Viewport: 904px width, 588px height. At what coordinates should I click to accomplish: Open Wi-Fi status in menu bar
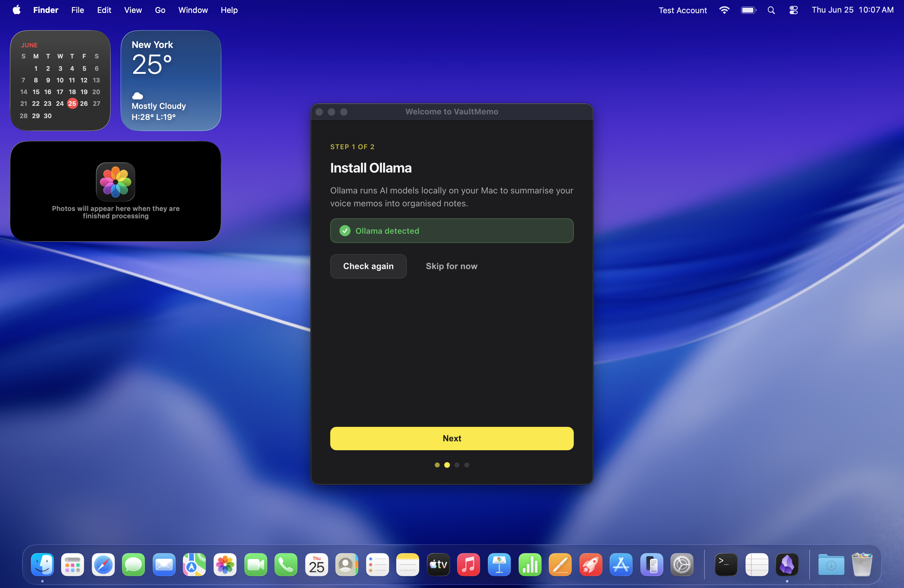pyautogui.click(x=724, y=10)
